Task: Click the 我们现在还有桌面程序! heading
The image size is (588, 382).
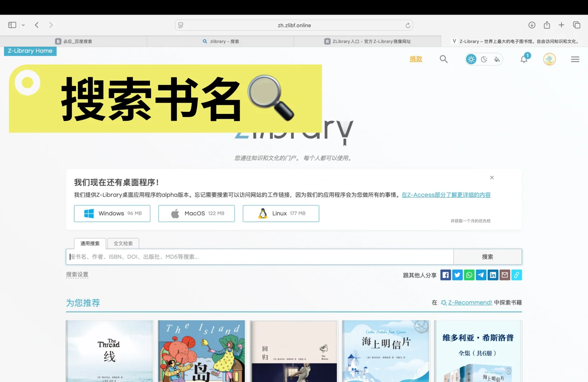Action: [x=116, y=183]
